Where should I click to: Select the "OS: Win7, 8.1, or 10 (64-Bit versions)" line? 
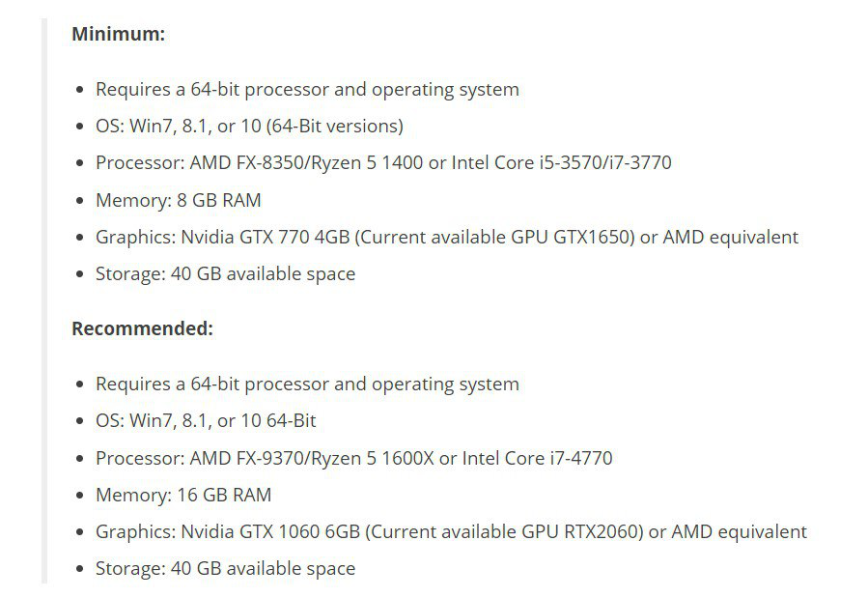249,127
